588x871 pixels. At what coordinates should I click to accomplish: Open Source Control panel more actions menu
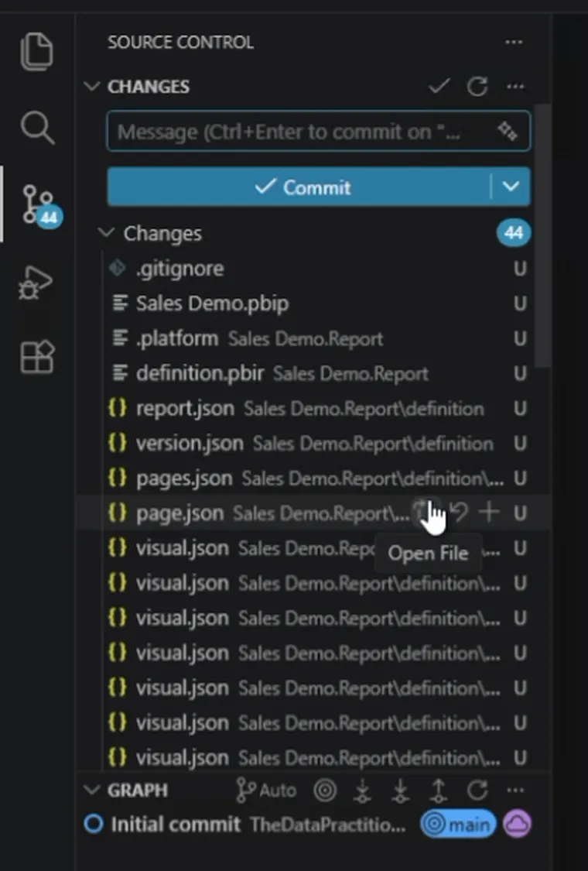(514, 43)
